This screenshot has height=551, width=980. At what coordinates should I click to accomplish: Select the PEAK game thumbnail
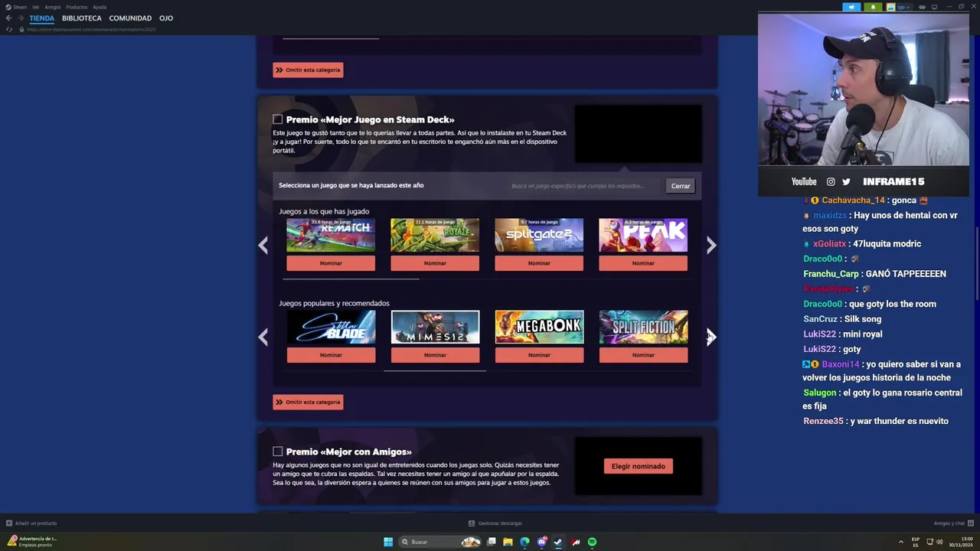(643, 235)
